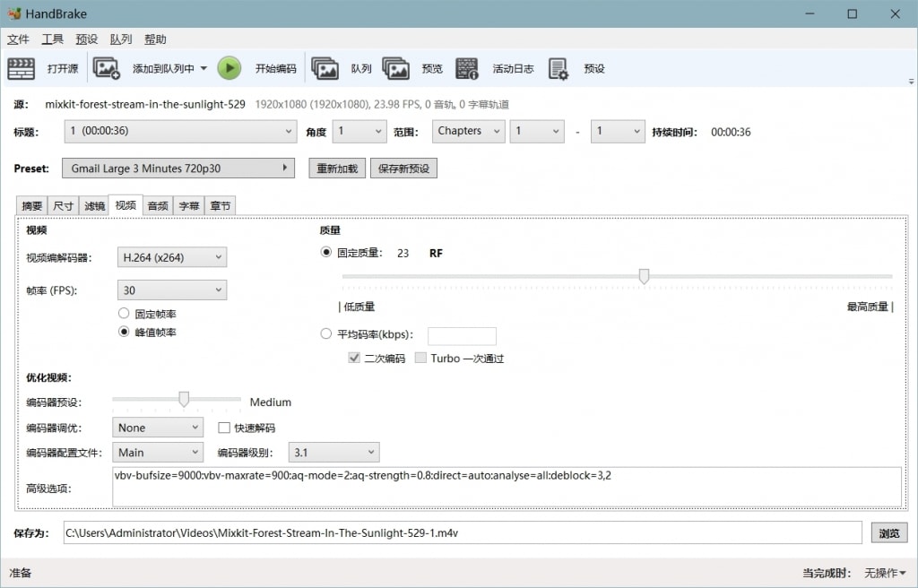Click the average bitrate input field

(462, 336)
